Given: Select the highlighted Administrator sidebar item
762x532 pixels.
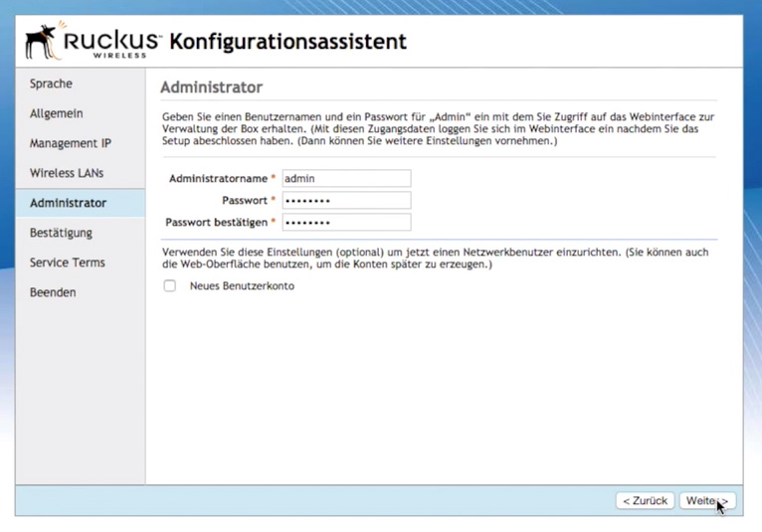Looking at the screenshot, I should click(68, 203).
